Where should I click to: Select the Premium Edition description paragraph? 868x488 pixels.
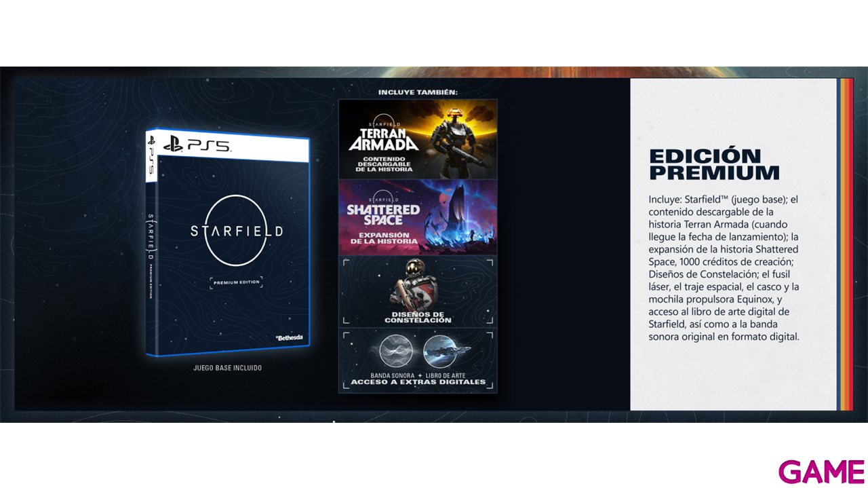(723, 268)
